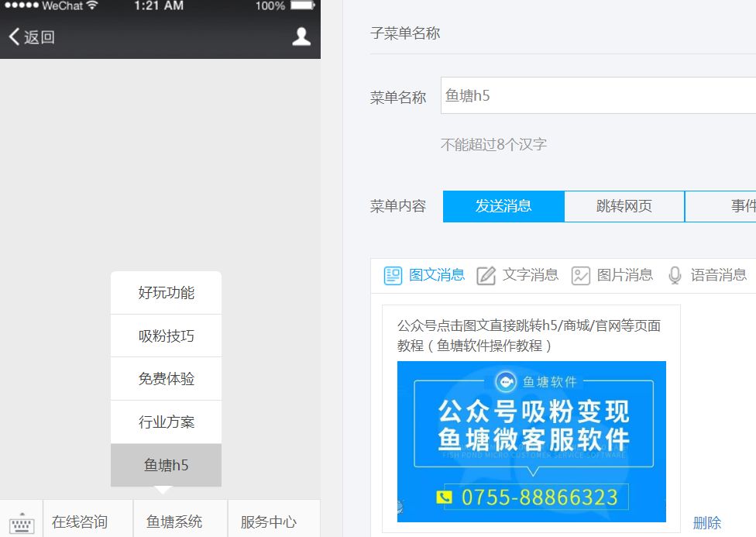Choose 鱼塘h5 submenu item

click(166, 465)
